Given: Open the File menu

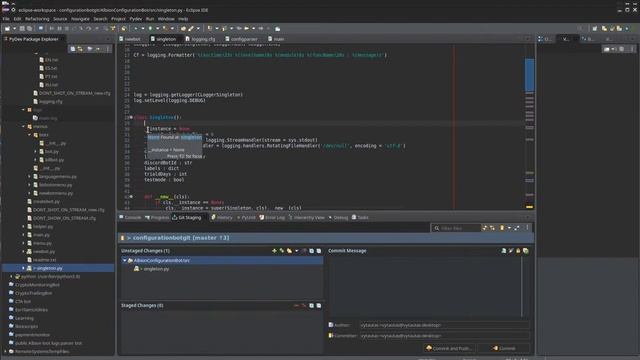Looking at the screenshot, I should coord(6,19).
